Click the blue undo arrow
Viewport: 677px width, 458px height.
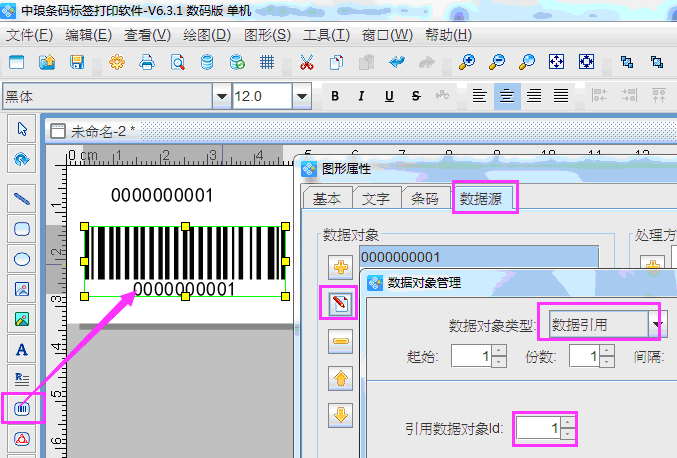tap(397, 62)
